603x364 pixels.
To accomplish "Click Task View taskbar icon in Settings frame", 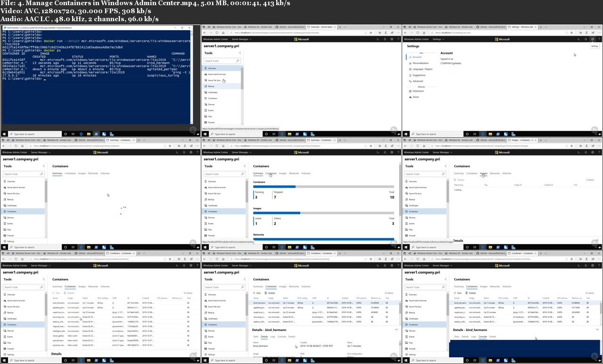I will (x=475, y=134).
